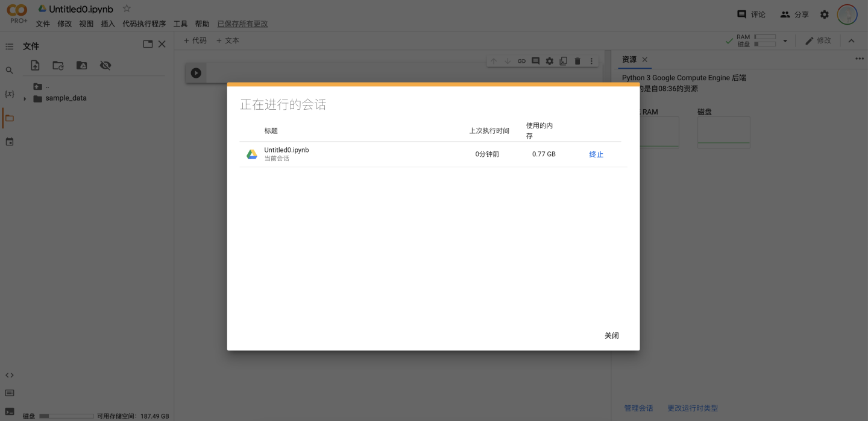Add a comment to the cell
The width and height of the screenshot is (868, 421).
pyautogui.click(x=535, y=61)
